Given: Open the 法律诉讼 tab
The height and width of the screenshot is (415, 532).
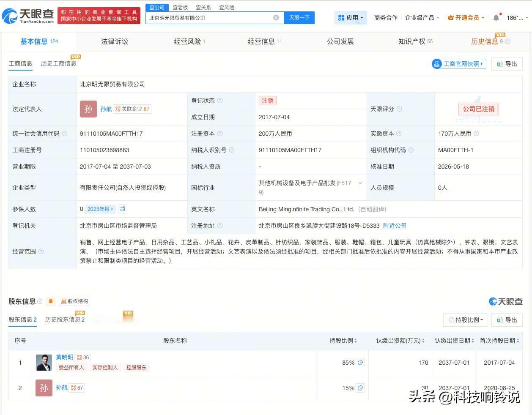Looking at the screenshot, I should click(x=115, y=41).
